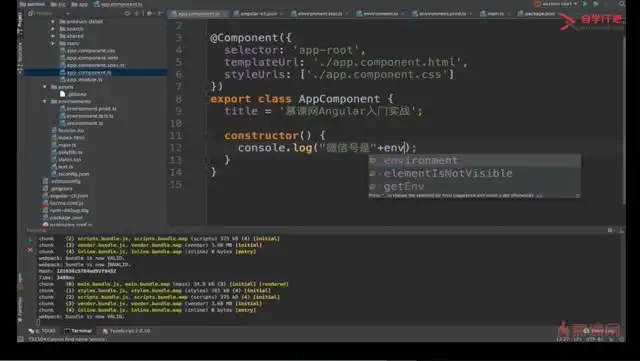
Task: Open the Structure side tool window tab
Action: (x=20, y=57)
